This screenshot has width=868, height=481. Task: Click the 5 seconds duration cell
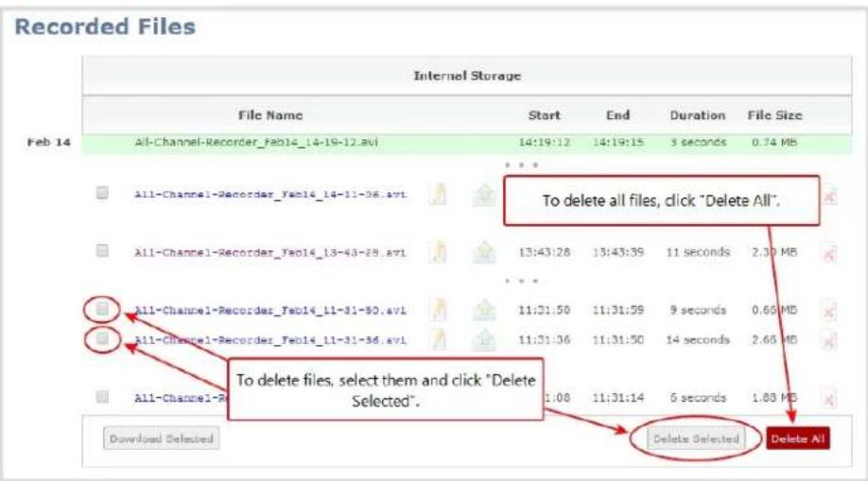698,398
